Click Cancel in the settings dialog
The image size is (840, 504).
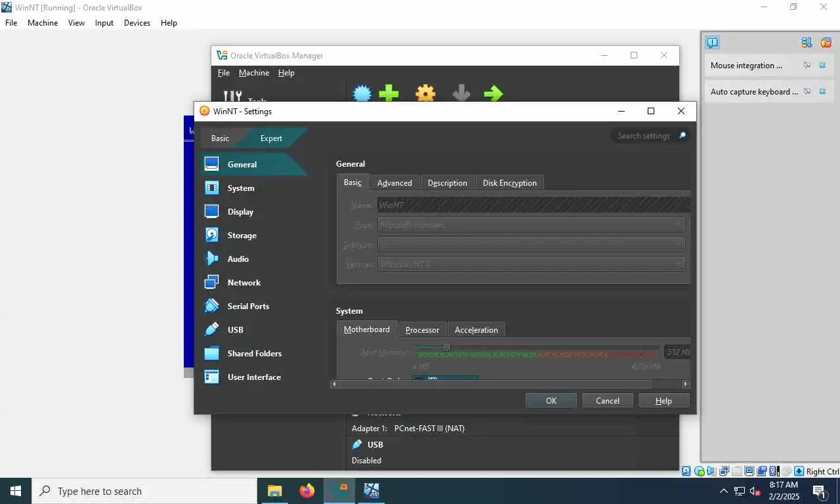click(x=608, y=401)
